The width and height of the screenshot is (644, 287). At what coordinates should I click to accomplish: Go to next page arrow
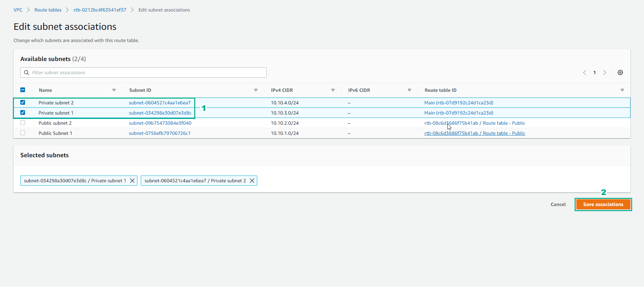605,73
